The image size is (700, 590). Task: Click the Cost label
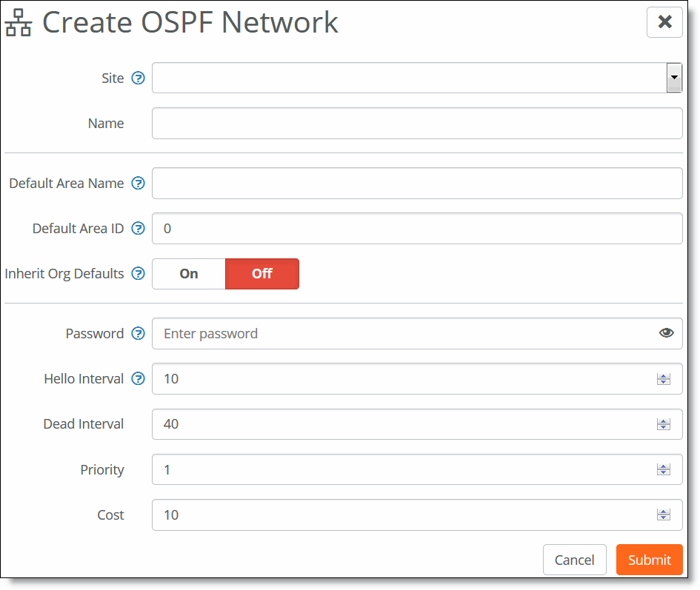pyautogui.click(x=110, y=515)
